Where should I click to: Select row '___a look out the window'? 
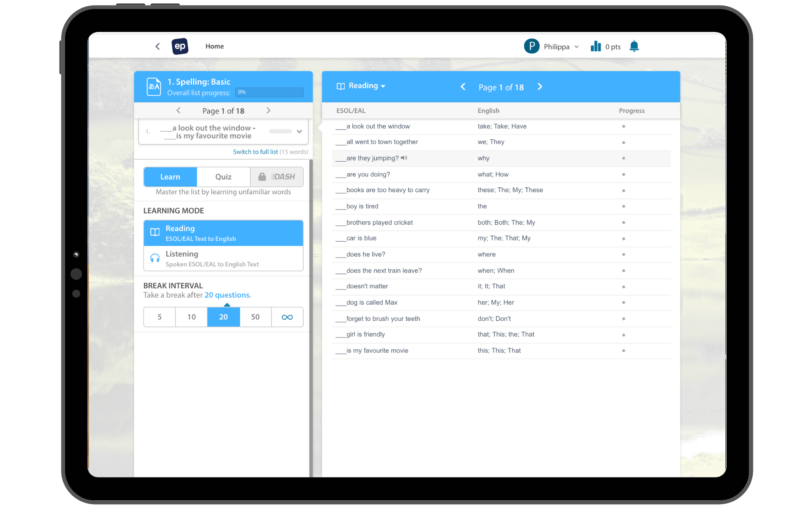tap(502, 127)
